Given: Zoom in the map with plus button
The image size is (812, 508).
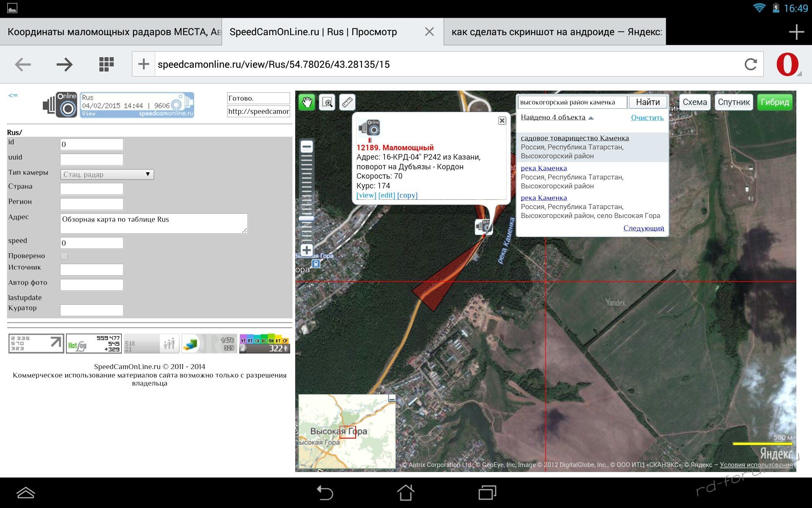Looking at the screenshot, I should click(307, 250).
